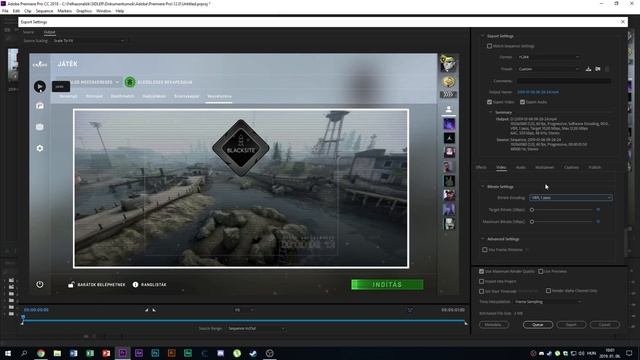Open Photoshop from the taskbar
Screen dimensions: 640x360
155,353
